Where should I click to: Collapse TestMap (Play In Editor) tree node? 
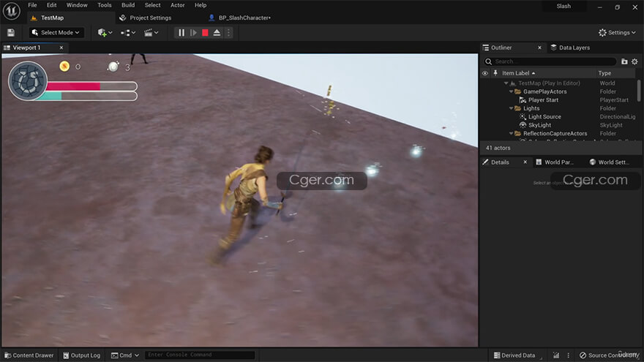click(x=506, y=83)
